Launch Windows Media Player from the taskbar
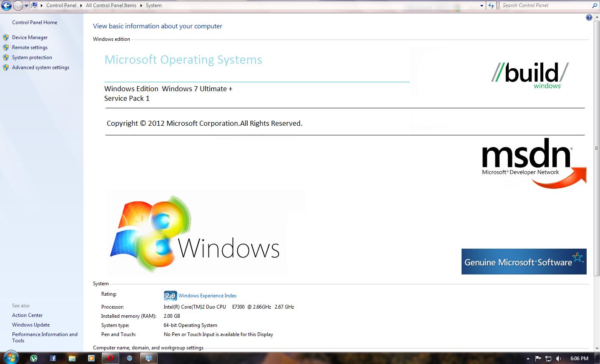Viewport: 600px width, 364px height. [x=91, y=358]
